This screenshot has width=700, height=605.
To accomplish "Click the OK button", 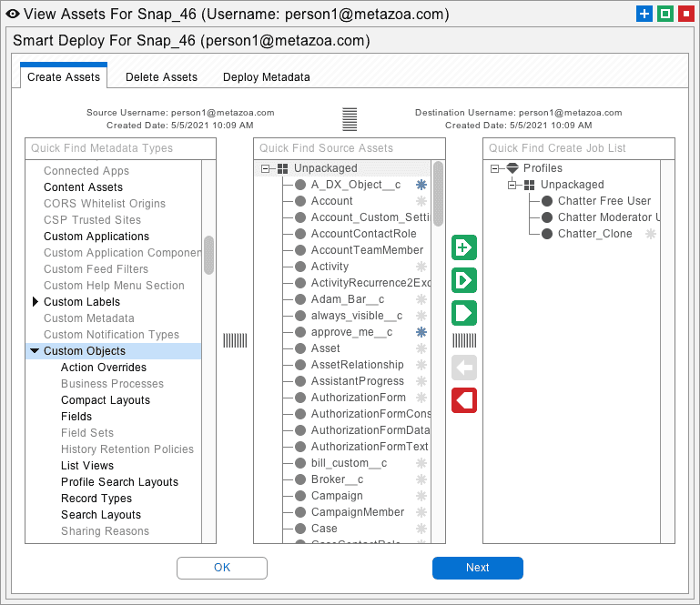I will [222, 568].
